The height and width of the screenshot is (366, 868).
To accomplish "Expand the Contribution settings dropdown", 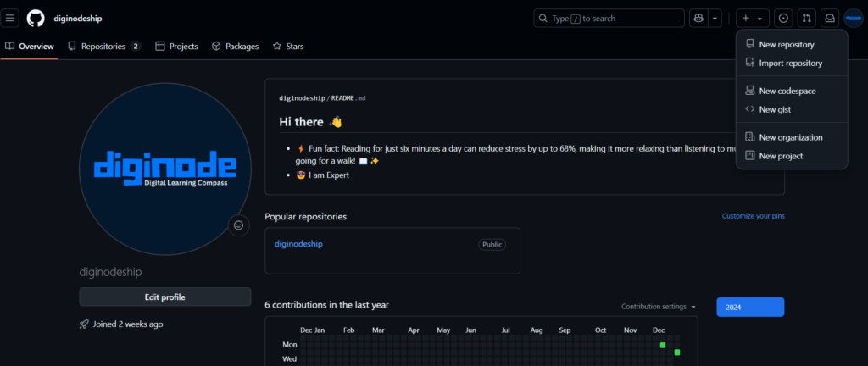I will (x=659, y=307).
